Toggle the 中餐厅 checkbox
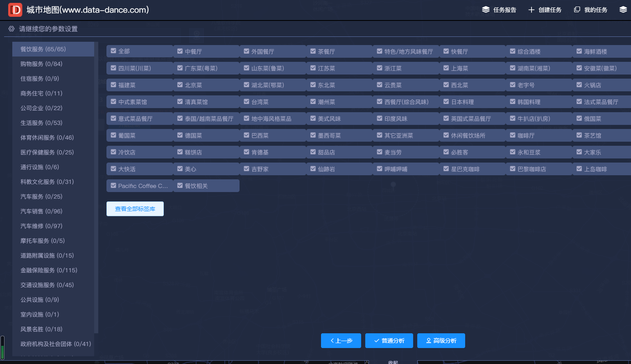 point(180,51)
